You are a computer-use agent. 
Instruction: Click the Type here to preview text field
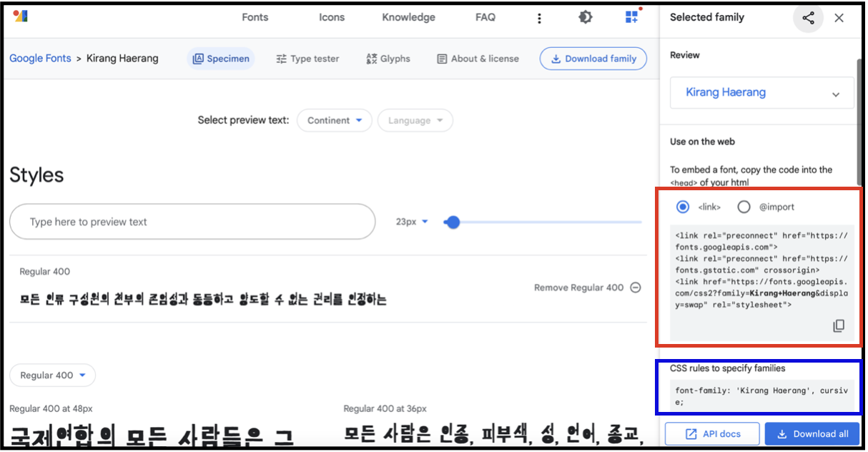click(192, 222)
